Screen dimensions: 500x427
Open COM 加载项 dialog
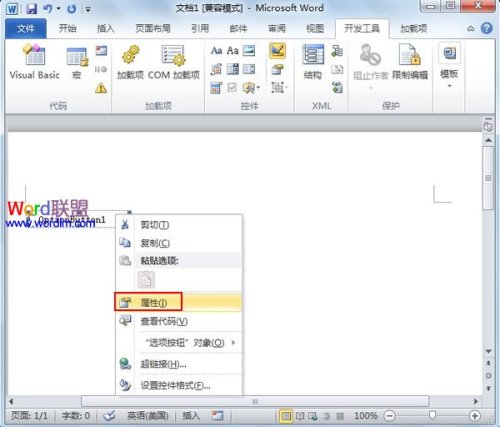tap(173, 62)
